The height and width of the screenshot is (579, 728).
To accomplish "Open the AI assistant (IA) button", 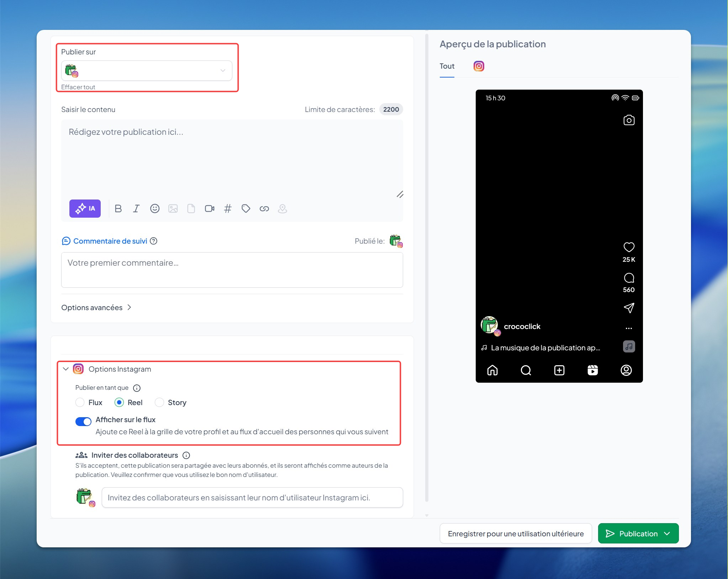I will [85, 208].
